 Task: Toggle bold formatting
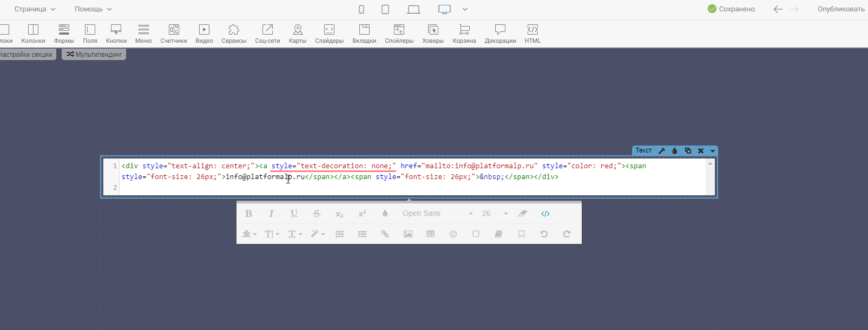coord(248,214)
